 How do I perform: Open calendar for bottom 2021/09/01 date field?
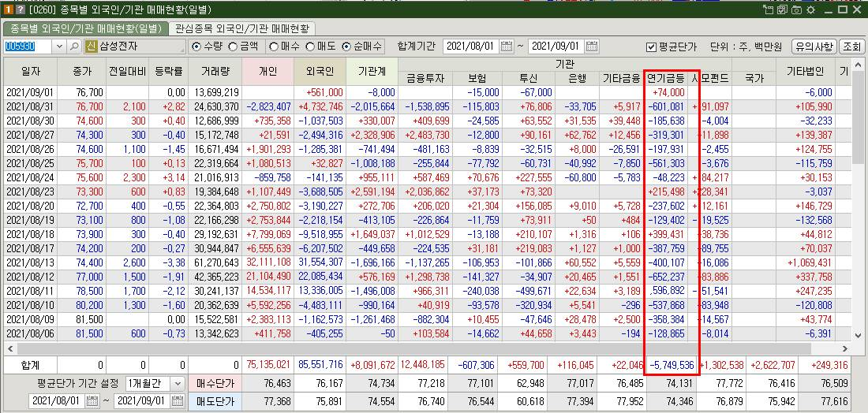tap(178, 401)
